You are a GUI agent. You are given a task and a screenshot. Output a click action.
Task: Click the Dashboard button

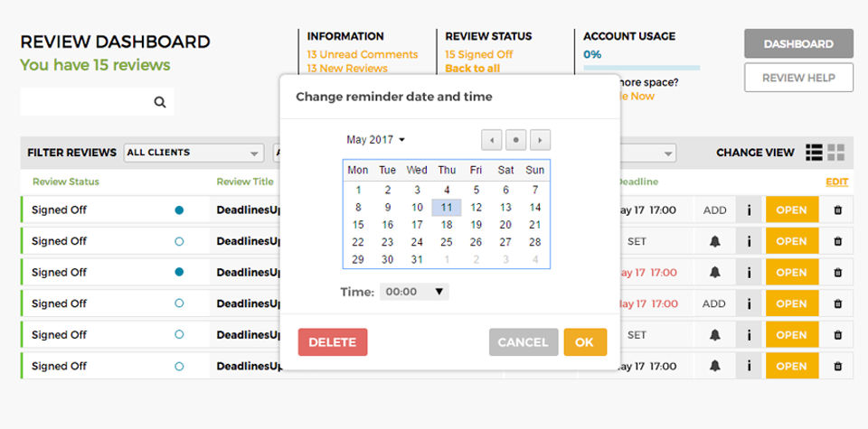point(798,43)
